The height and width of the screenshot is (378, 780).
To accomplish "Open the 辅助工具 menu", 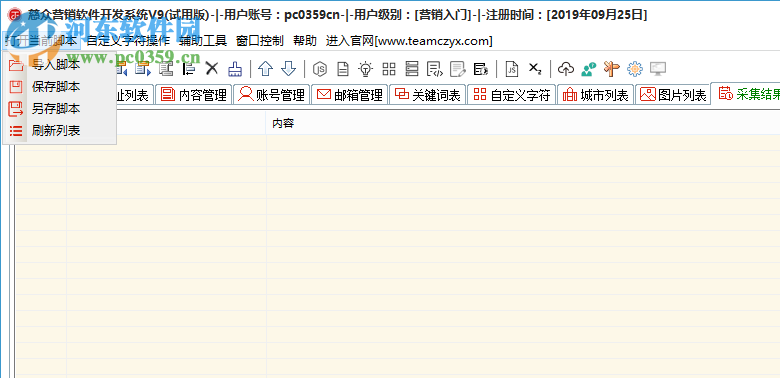I will [x=203, y=41].
